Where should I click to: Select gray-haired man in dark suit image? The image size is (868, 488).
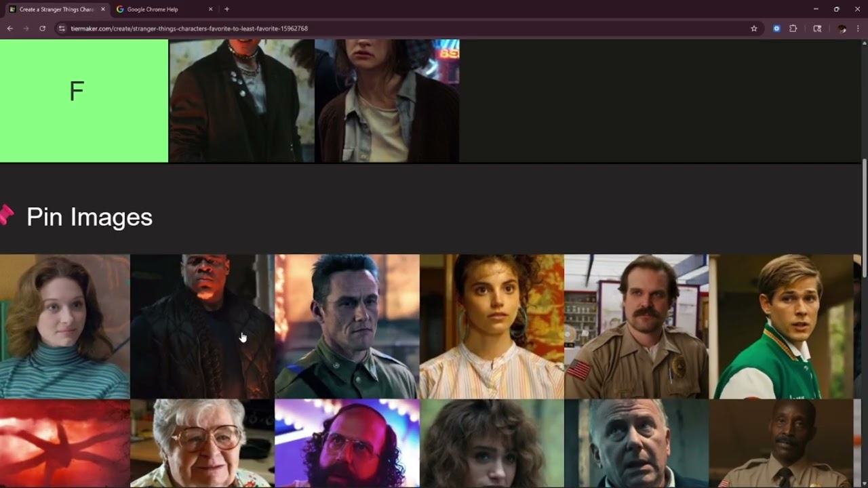(x=636, y=443)
